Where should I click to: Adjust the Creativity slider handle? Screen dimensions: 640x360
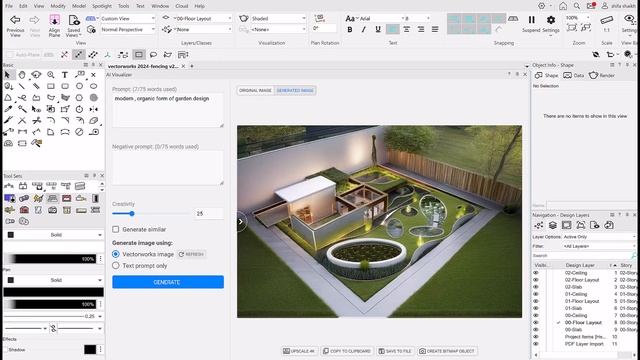point(132,213)
